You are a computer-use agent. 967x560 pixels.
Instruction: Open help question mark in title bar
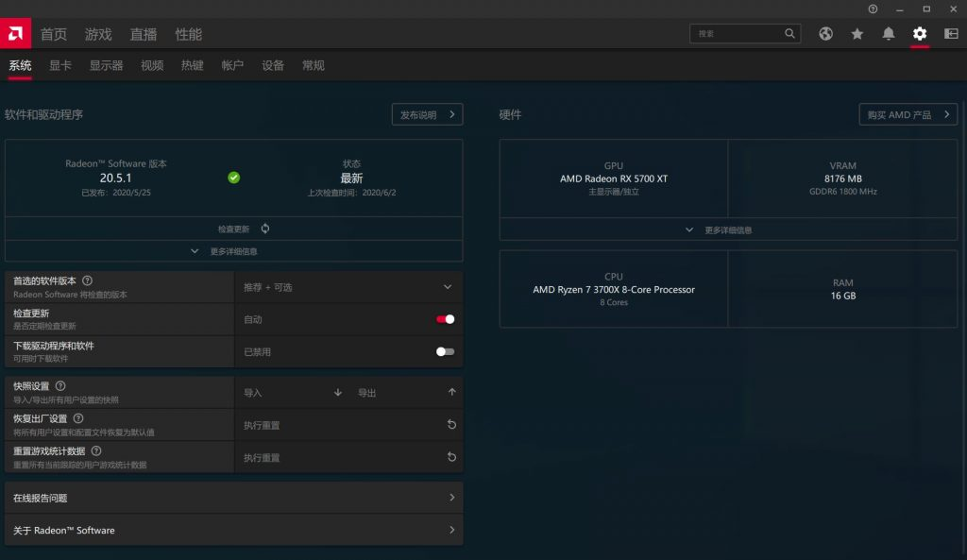(x=873, y=9)
